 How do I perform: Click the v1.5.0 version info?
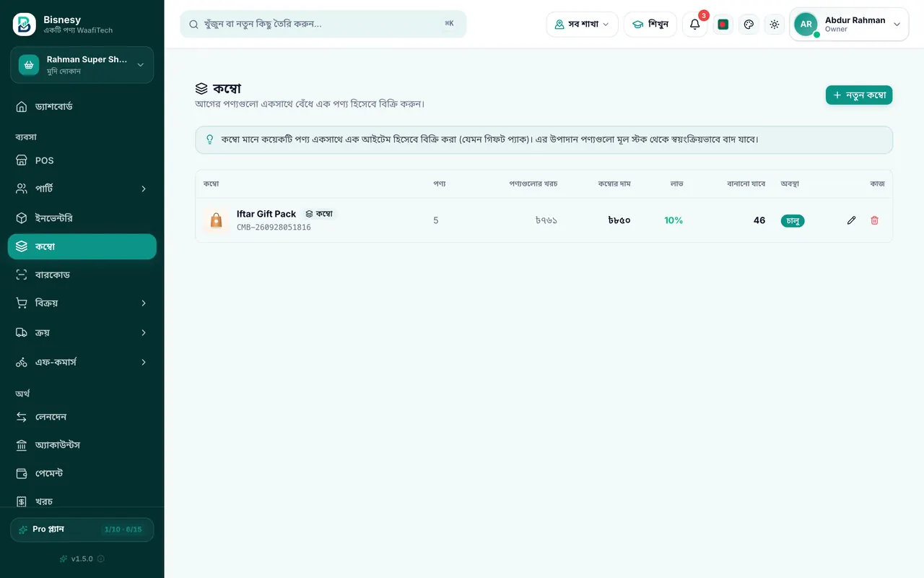(82, 558)
